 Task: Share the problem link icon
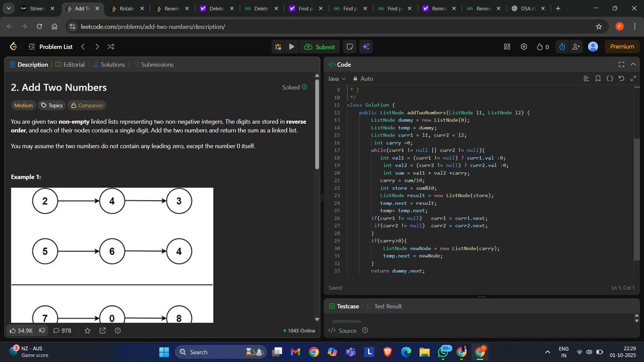pos(103,330)
